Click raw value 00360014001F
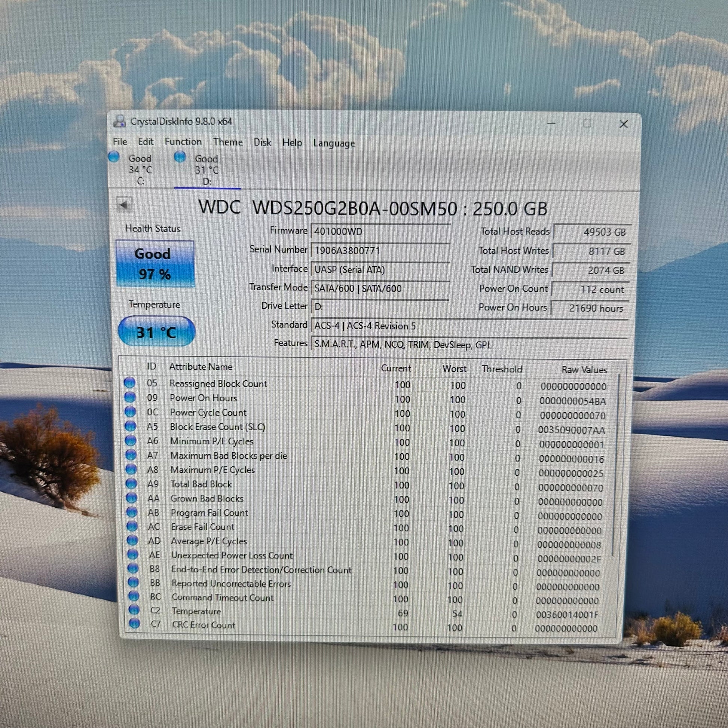728x728 pixels. pos(567,615)
